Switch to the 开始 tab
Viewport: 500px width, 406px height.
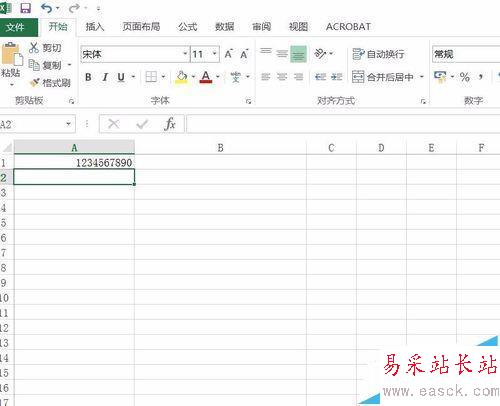pos(58,27)
